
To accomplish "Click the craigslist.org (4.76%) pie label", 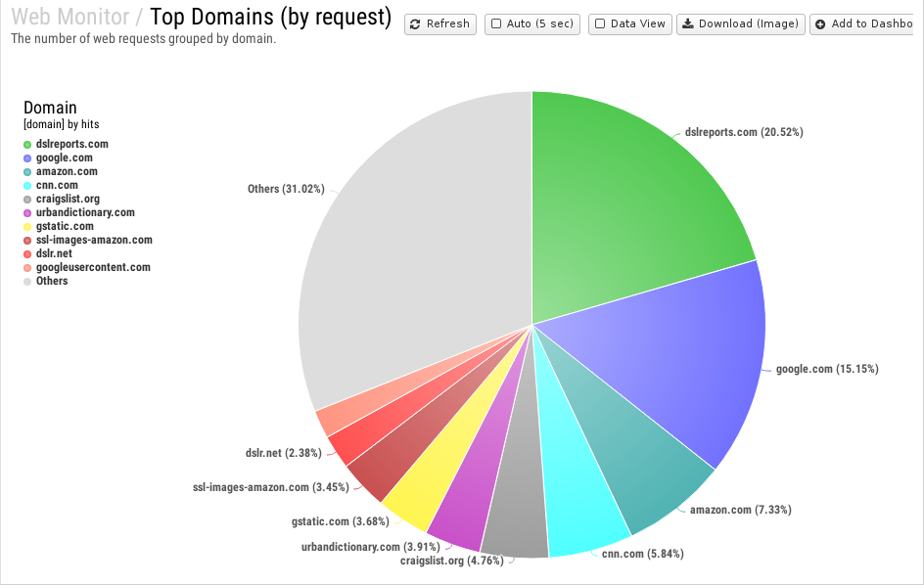I will [452, 561].
